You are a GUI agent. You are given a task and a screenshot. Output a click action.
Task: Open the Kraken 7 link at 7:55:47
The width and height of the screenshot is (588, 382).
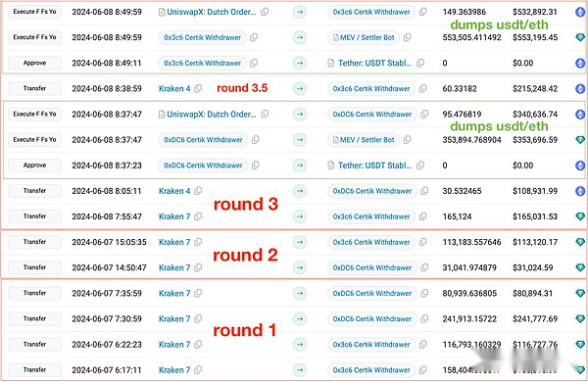pyautogui.click(x=174, y=216)
